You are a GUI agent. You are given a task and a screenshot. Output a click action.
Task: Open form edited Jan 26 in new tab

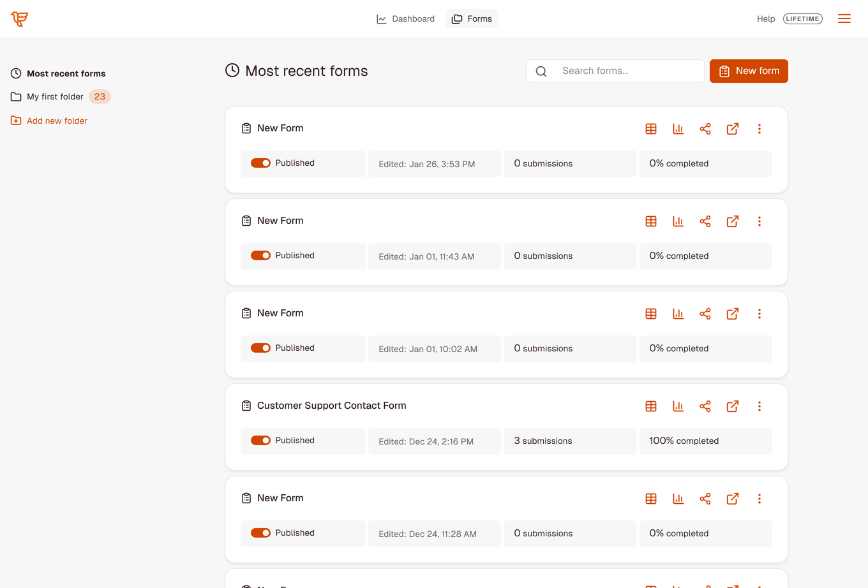[x=733, y=129]
